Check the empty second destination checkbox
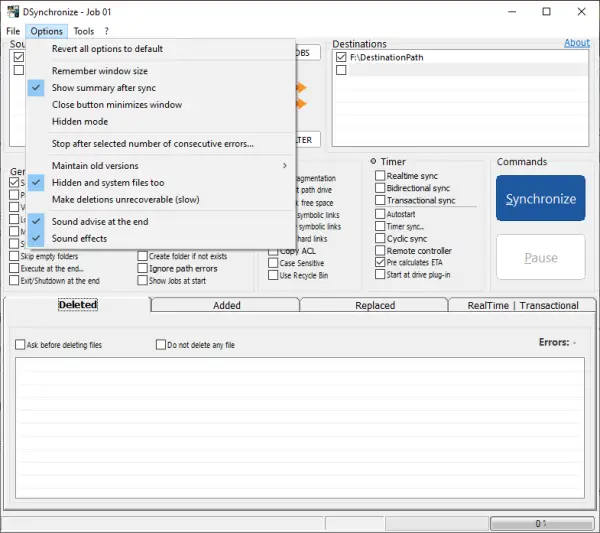 341,70
